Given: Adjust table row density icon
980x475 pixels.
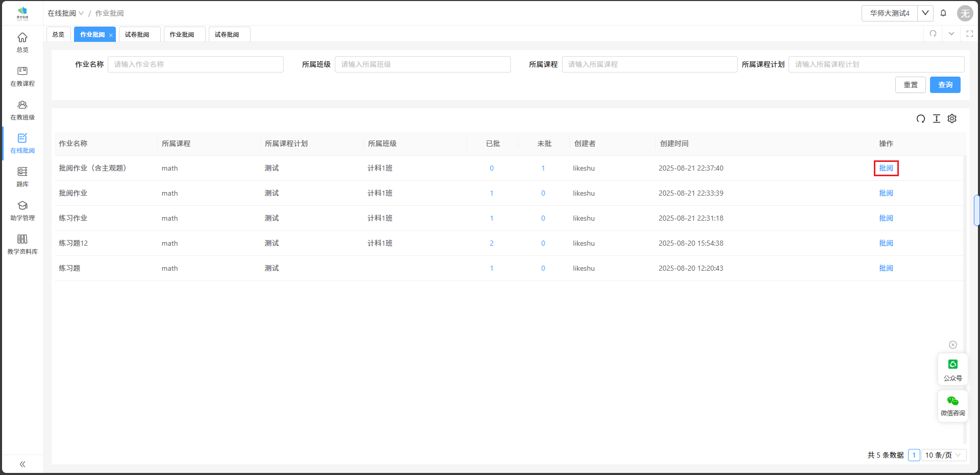Looking at the screenshot, I should pos(936,118).
